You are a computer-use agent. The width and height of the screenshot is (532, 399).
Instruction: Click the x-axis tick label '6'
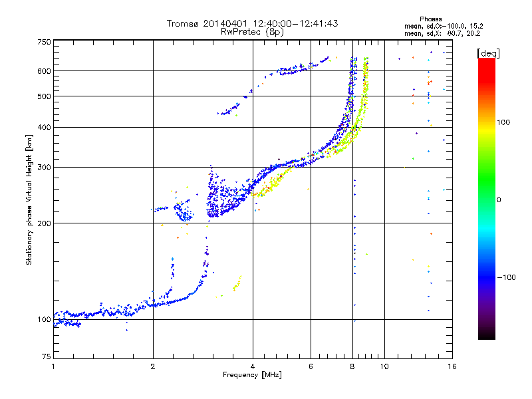tap(311, 366)
